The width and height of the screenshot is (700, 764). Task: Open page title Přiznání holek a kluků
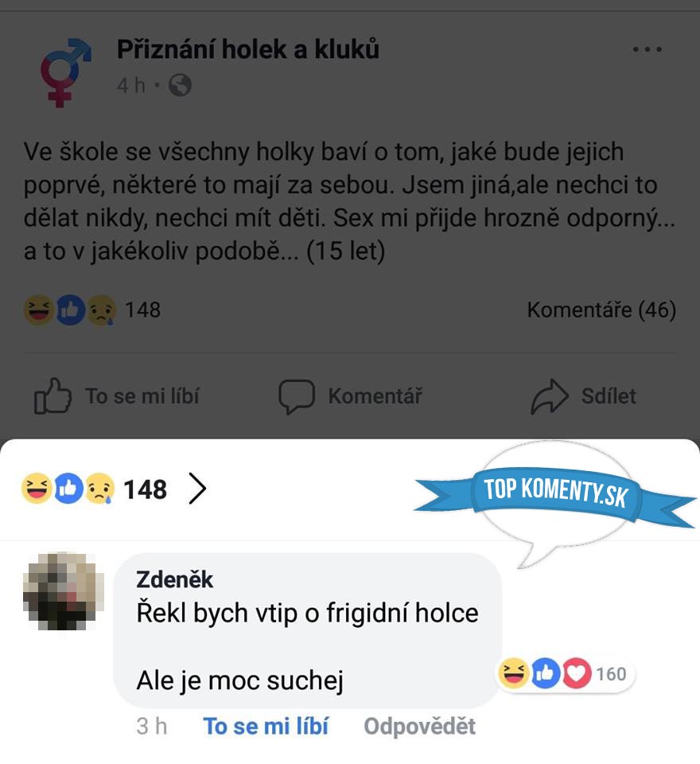click(248, 49)
